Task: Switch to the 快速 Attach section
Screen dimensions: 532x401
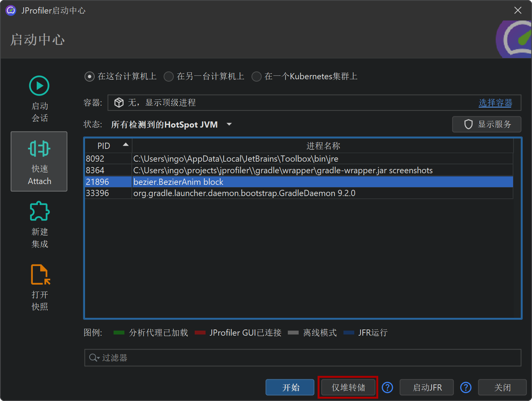Action: pos(39,162)
